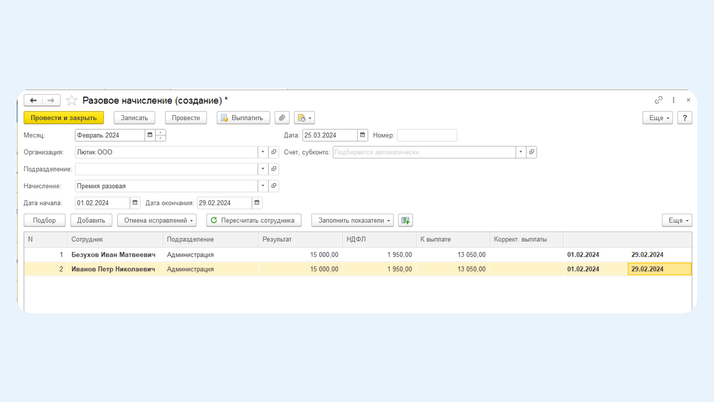
Task: Add document to favorites with star icon
Action: click(x=72, y=101)
